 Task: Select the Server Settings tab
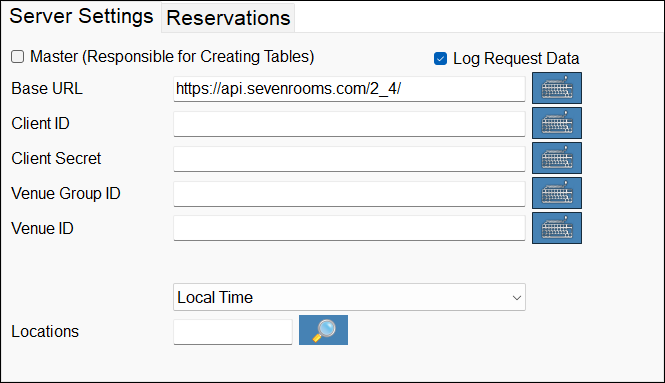81,17
